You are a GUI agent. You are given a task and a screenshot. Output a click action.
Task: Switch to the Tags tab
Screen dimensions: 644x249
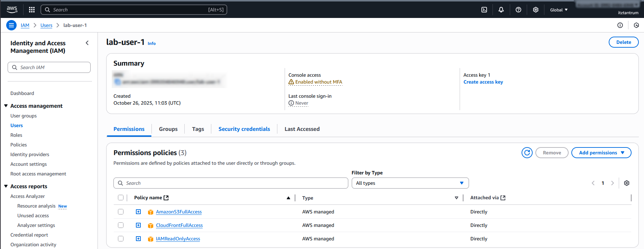point(198,129)
